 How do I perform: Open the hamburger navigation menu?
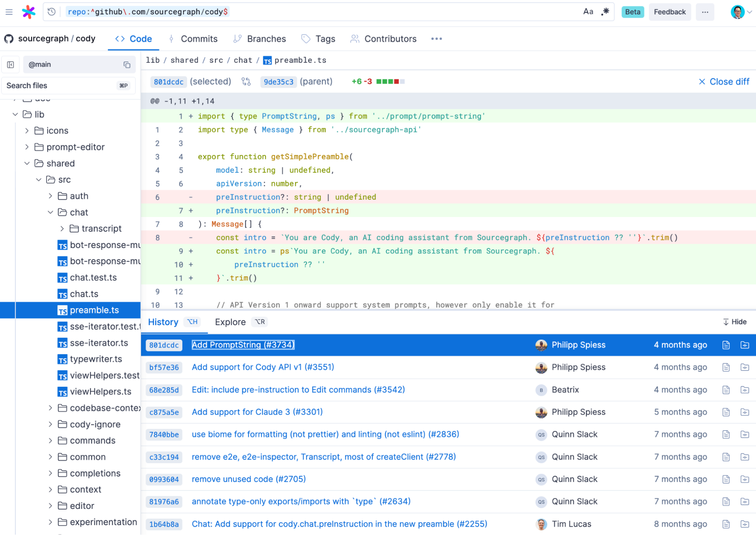point(9,12)
